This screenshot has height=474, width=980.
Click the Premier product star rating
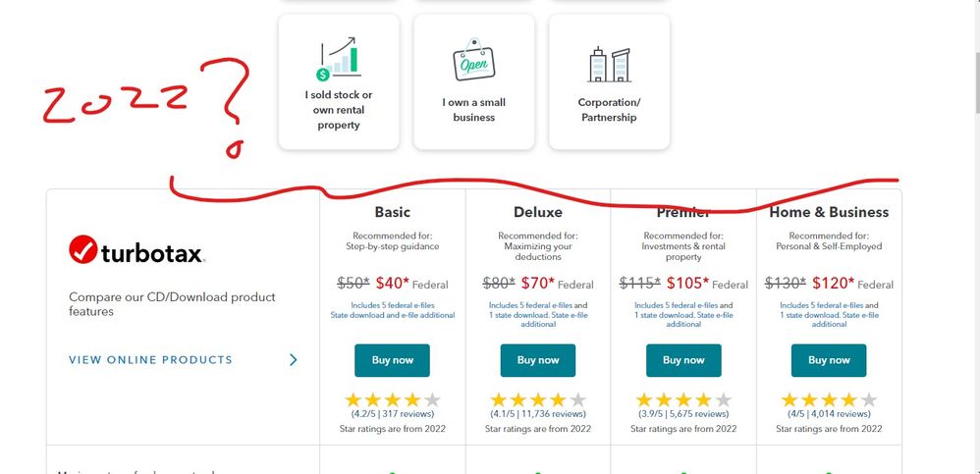[x=683, y=400]
